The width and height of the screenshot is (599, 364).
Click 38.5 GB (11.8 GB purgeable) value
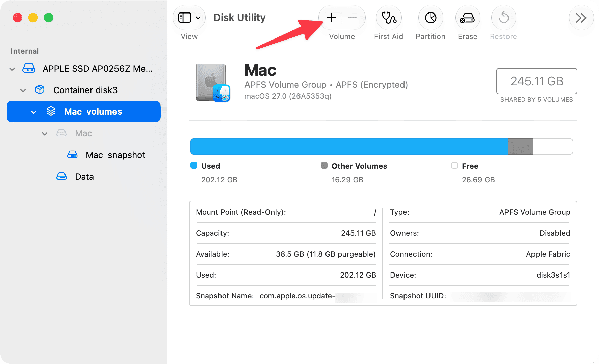click(326, 254)
